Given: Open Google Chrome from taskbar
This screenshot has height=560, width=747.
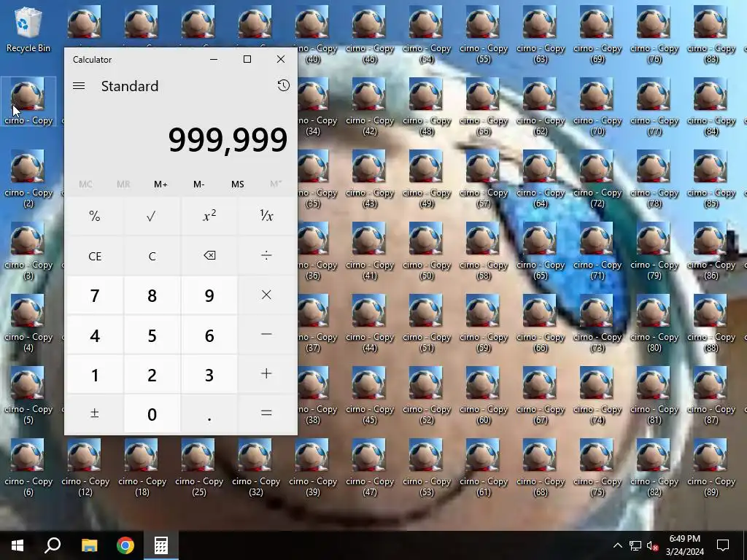Looking at the screenshot, I should click(x=125, y=545).
